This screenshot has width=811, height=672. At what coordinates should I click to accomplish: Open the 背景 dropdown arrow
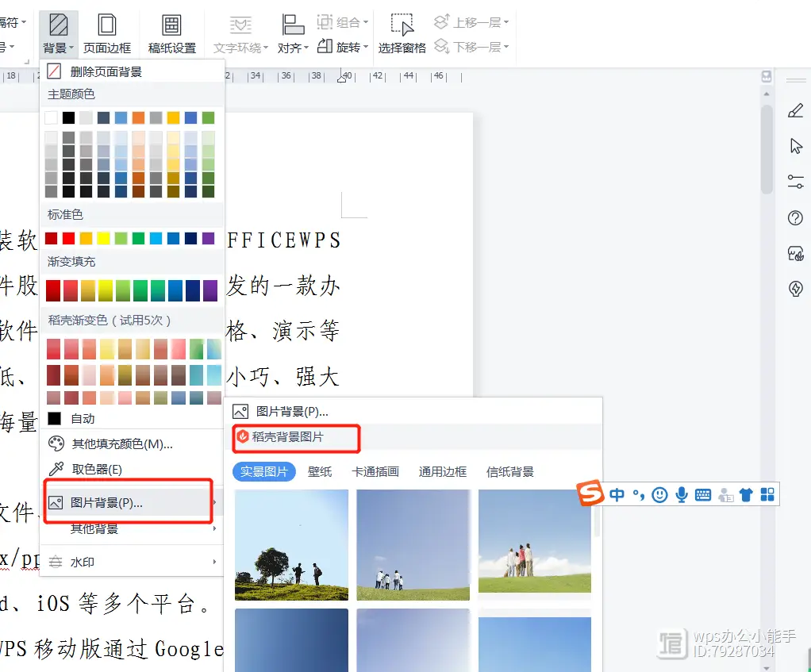pos(71,48)
